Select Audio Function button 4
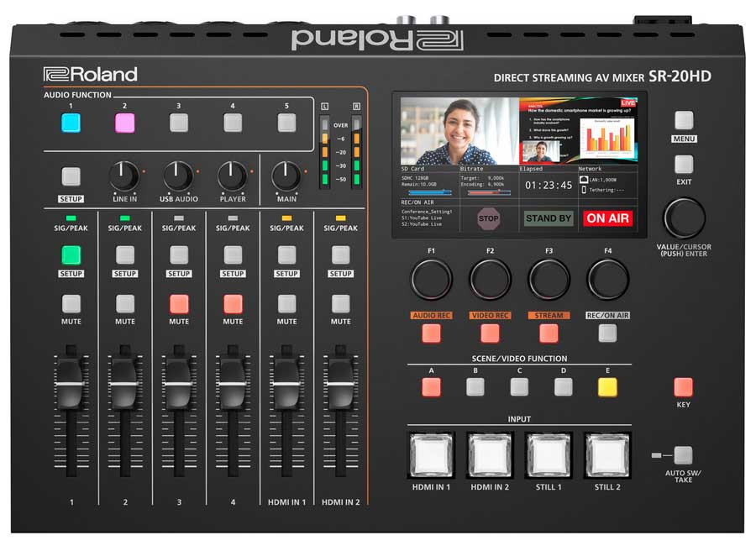Screen dimensions: 756x551 (x=233, y=123)
